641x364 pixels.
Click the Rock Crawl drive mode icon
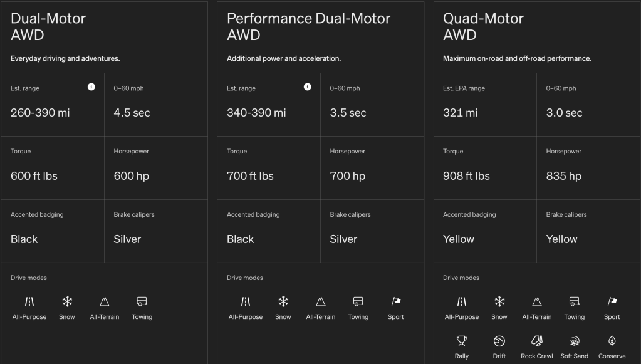537,341
